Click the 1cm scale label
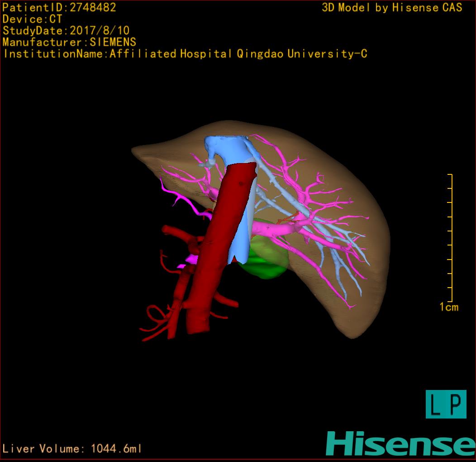 tap(448, 307)
